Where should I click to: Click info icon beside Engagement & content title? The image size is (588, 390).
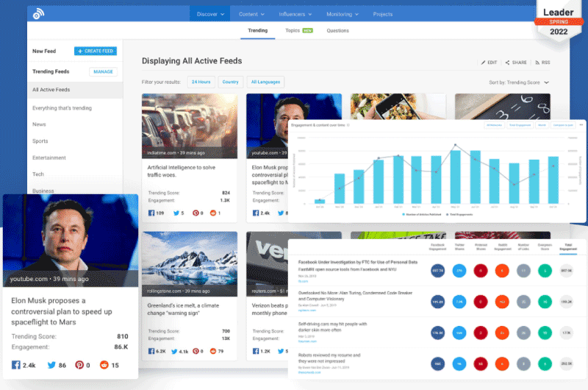(x=348, y=125)
